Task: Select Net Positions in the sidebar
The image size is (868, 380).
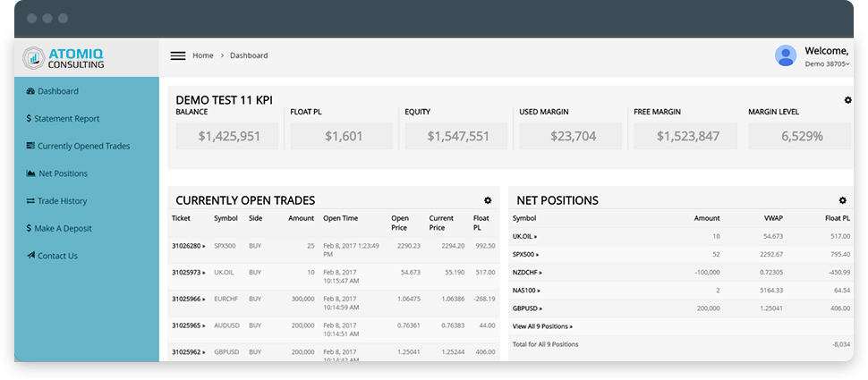Action: coord(63,173)
